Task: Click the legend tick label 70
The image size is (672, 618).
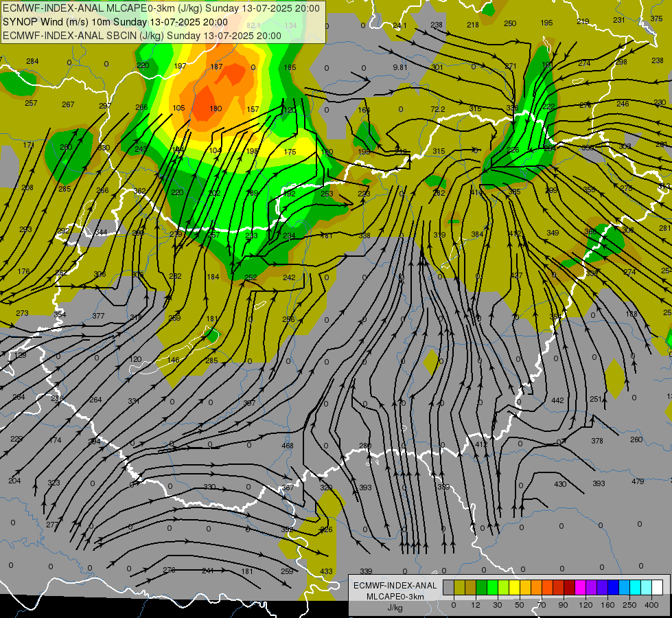Action: coord(542,605)
